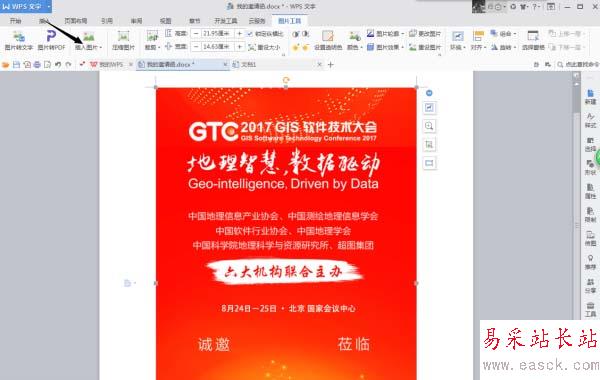Open the 新建 (New) sidebar panel
600x380 pixels.
coord(590,97)
